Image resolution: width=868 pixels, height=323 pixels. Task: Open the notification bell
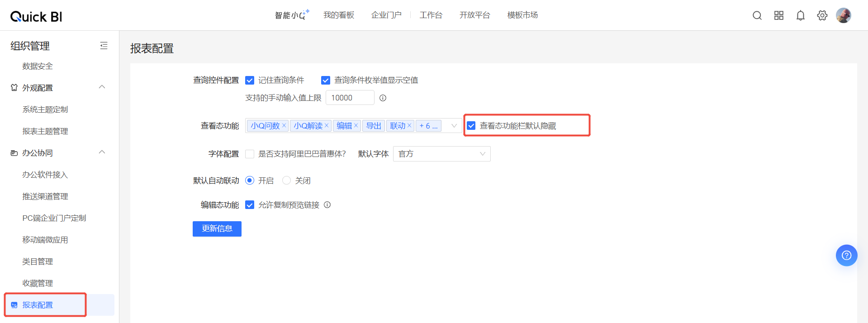800,16
